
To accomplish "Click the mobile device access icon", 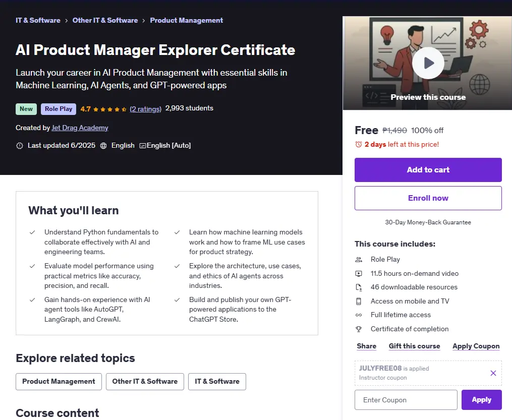I will 359,301.
